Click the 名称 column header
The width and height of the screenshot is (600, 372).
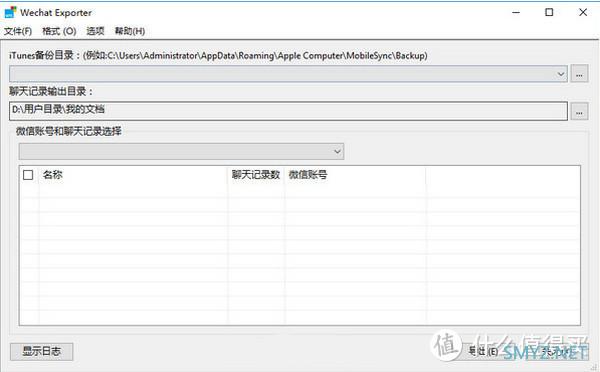coord(134,175)
